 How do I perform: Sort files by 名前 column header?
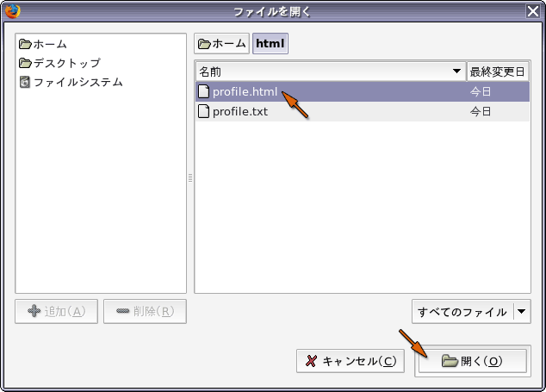click(331, 72)
